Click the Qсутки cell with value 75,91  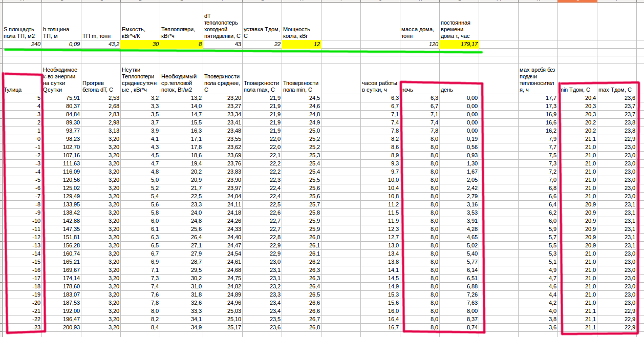pyautogui.click(x=61, y=98)
